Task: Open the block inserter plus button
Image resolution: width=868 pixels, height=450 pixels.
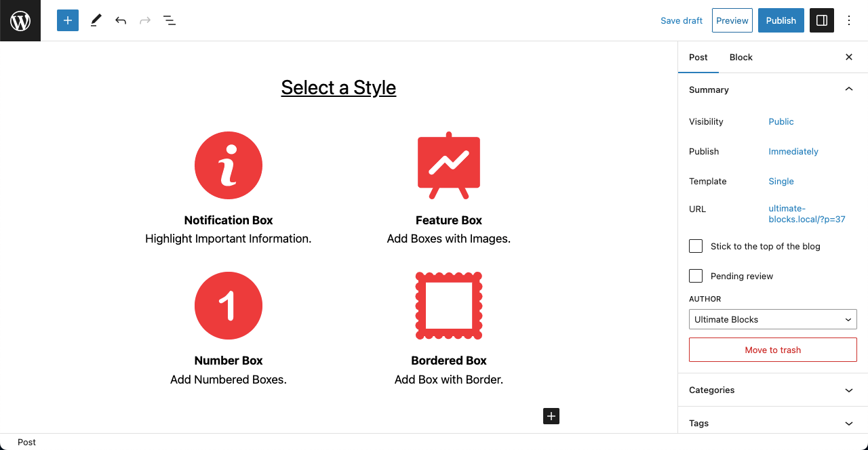Action: click(68, 20)
